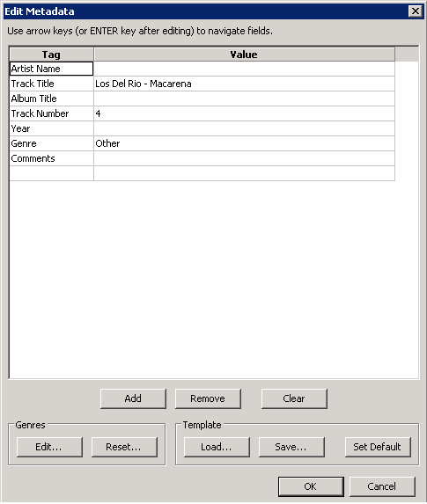This screenshot has height=504, width=427.
Task: Select the Genre value cell showing Other
Action: [244, 143]
